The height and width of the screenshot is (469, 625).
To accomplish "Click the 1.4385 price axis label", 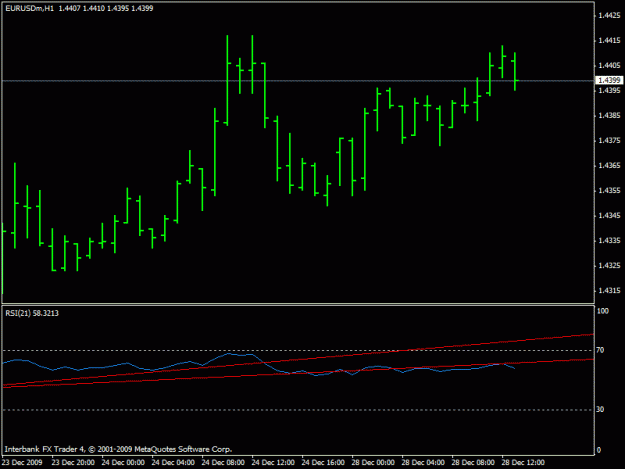I will (x=609, y=116).
